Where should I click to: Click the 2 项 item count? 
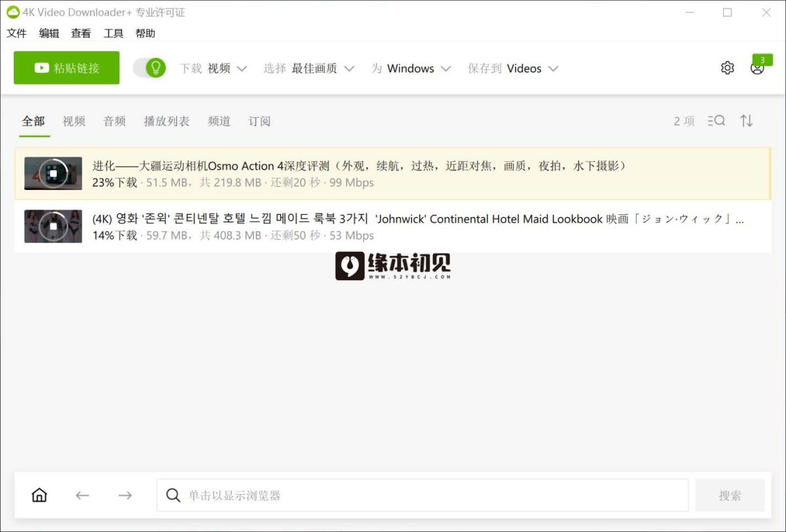684,121
